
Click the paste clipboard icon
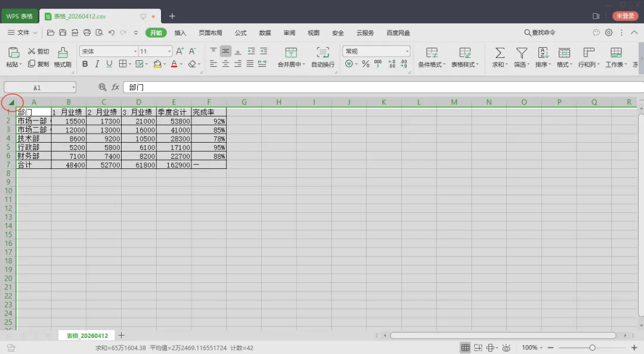(x=14, y=52)
